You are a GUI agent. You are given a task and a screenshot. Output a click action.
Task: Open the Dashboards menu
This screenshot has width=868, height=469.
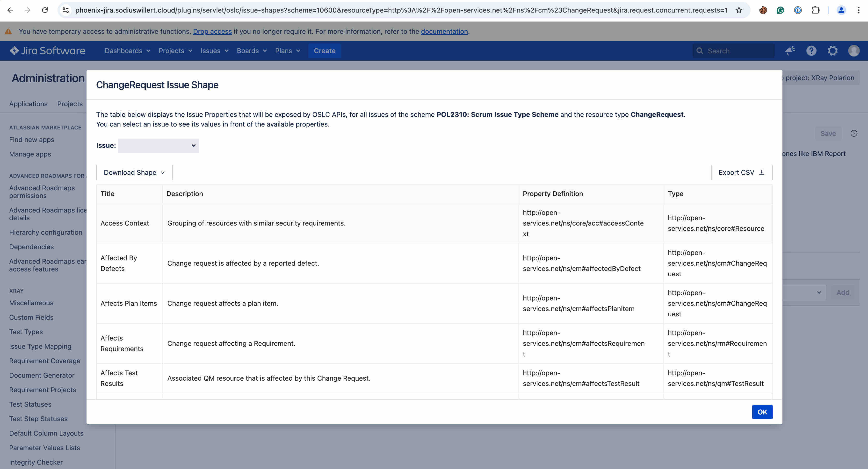click(x=127, y=51)
